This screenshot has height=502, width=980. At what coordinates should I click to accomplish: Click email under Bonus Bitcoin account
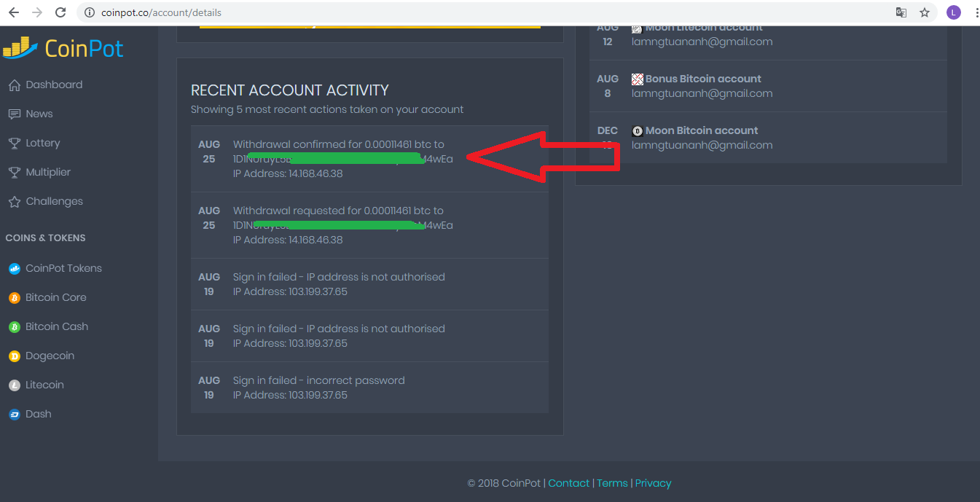click(x=702, y=93)
